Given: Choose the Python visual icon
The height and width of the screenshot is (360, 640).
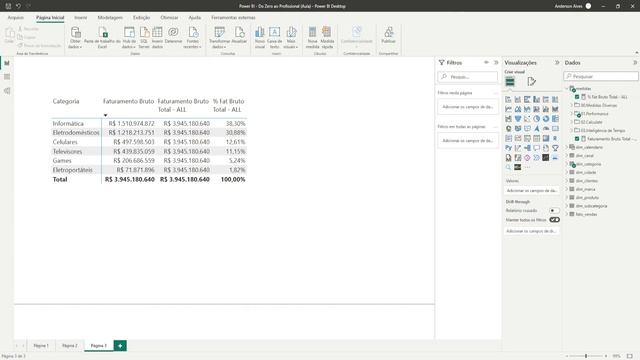Looking at the screenshot, I should point(508,148).
